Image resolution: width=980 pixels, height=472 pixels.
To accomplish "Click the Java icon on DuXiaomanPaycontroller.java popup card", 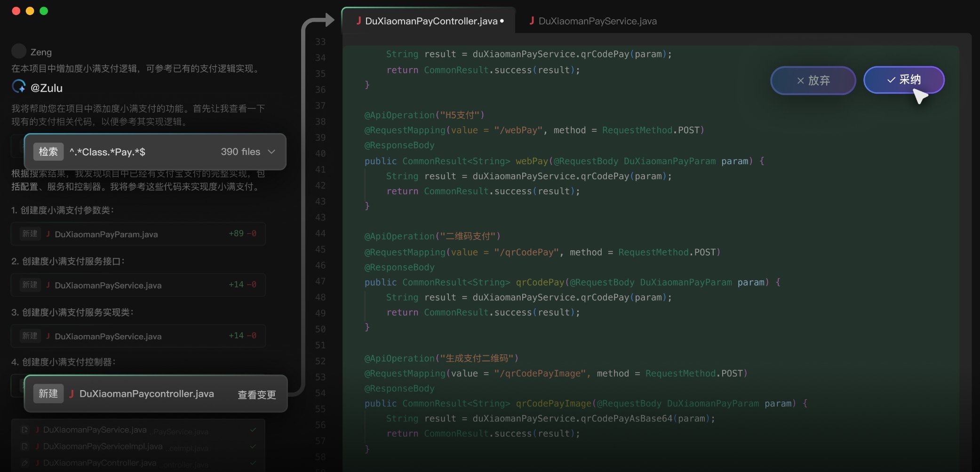I will pyautogui.click(x=72, y=394).
